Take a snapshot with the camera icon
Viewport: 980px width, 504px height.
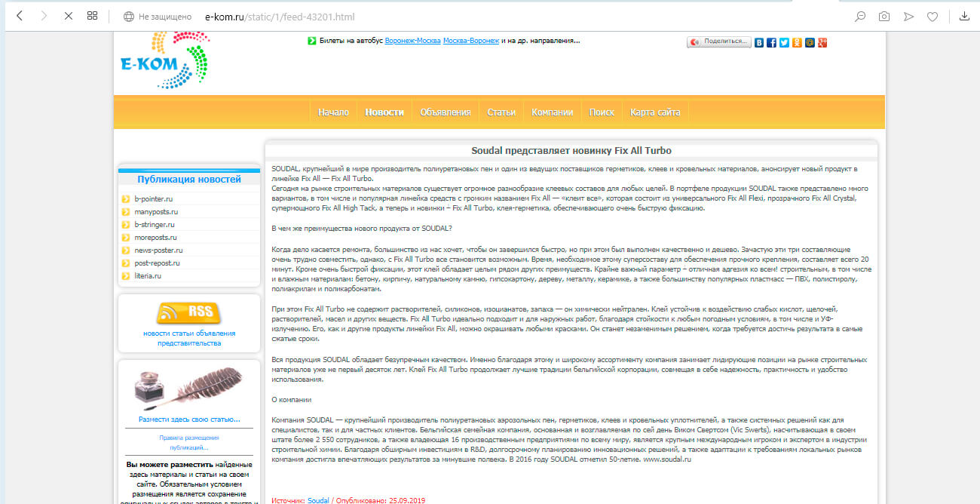pyautogui.click(x=884, y=17)
